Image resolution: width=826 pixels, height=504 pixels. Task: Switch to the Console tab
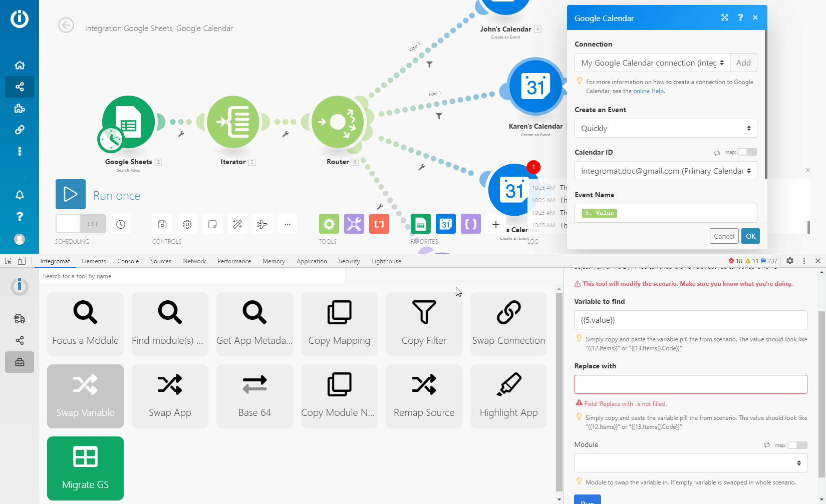point(128,261)
